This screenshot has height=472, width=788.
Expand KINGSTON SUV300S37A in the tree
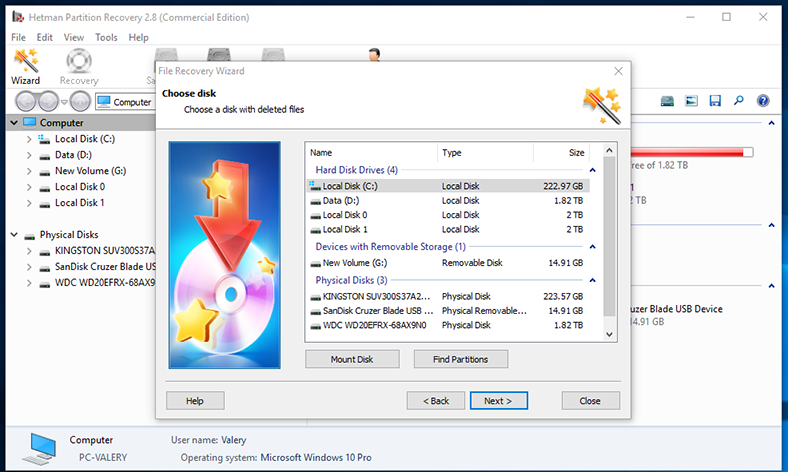tap(29, 251)
